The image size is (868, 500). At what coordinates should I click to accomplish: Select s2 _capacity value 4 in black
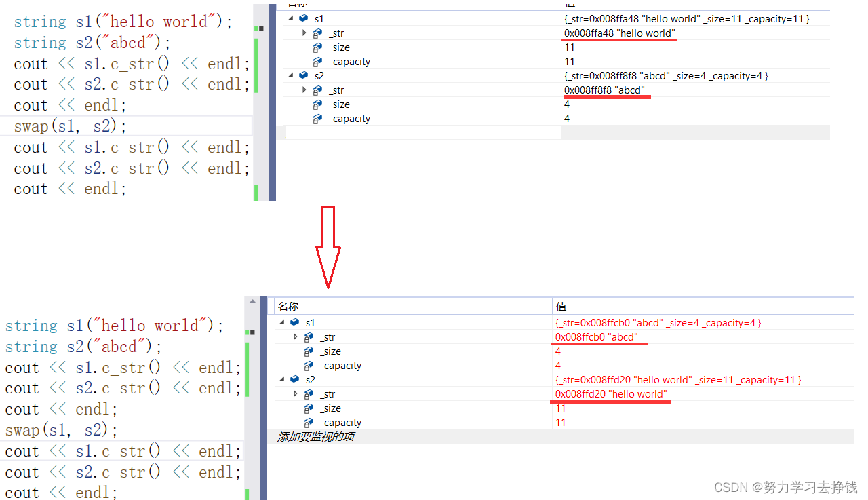click(x=567, y=119)
